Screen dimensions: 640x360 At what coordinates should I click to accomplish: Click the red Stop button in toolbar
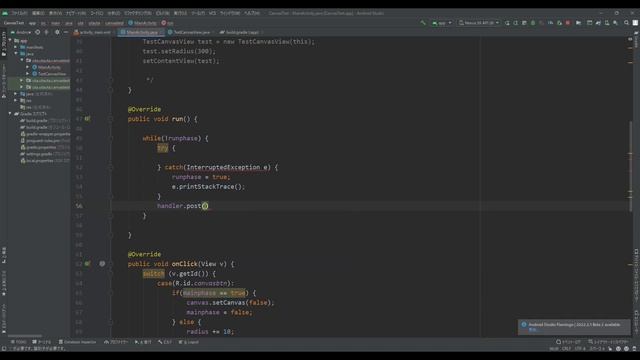pyautogui.click(x=568, y=23)
